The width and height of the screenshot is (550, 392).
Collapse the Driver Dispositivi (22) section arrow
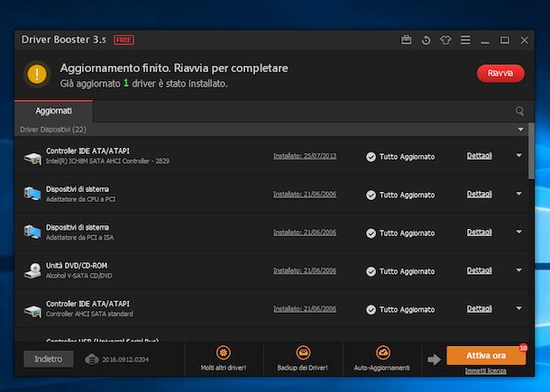520,130
